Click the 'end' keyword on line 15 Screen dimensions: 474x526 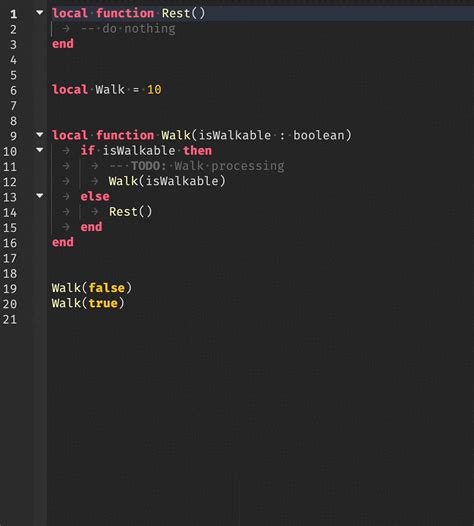click(91, 227)
